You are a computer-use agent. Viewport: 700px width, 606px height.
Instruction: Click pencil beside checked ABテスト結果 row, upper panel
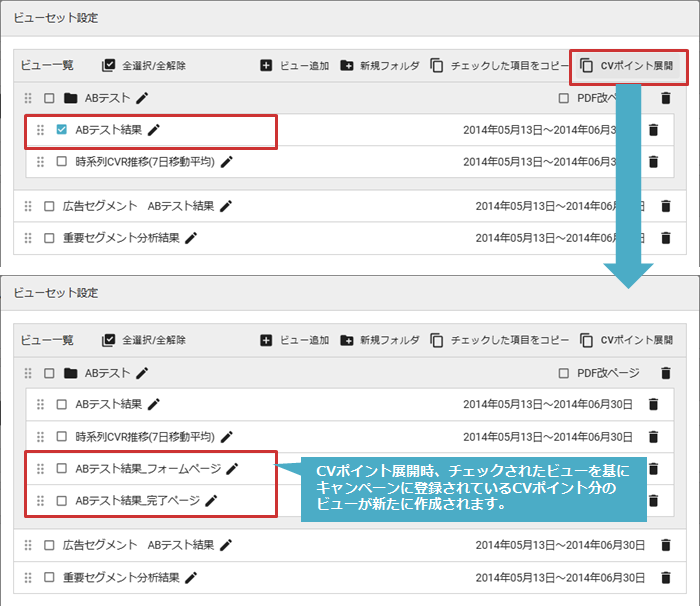tap(154, 130)
